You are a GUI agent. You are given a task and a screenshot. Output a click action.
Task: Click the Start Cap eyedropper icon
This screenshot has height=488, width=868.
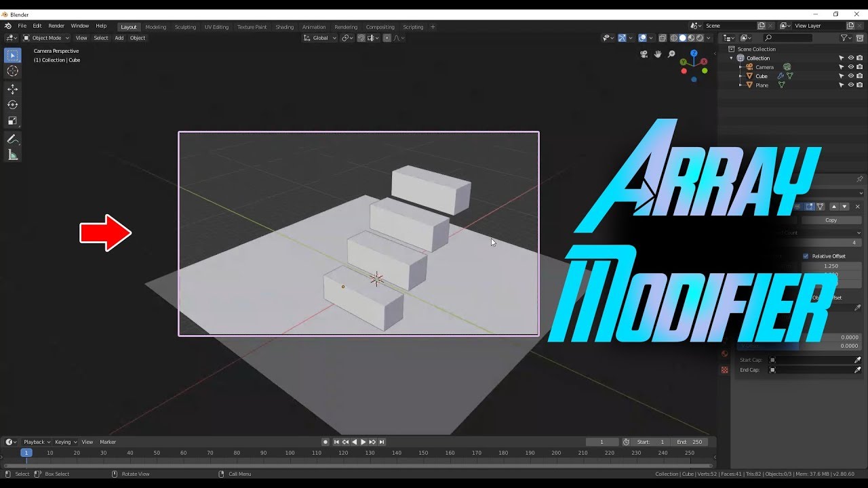click(857, 360)
